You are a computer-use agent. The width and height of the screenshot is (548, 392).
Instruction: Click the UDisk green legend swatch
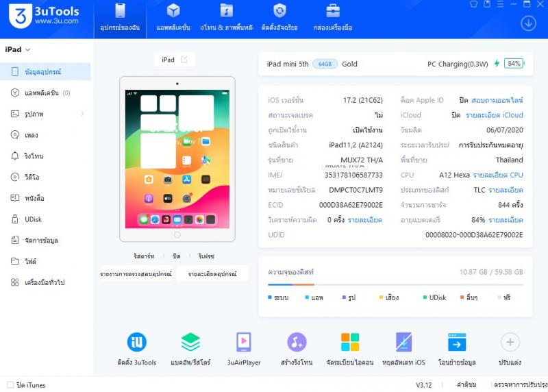pos(425,297)
